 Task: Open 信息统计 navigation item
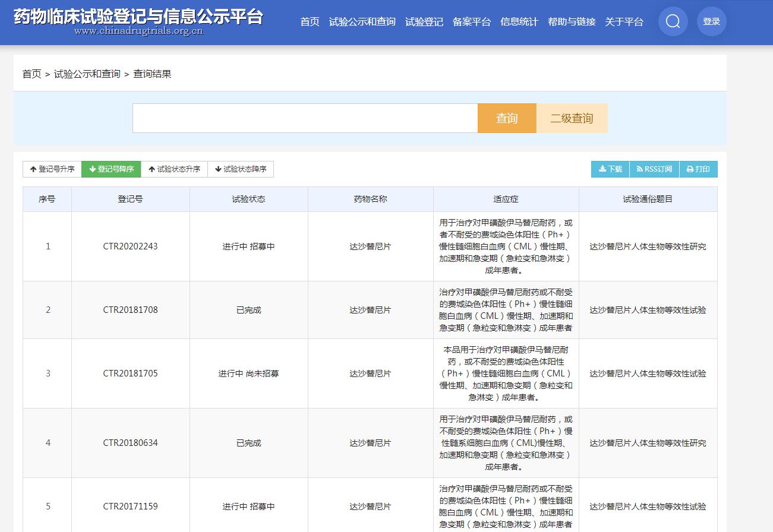(x=519, y=22)
